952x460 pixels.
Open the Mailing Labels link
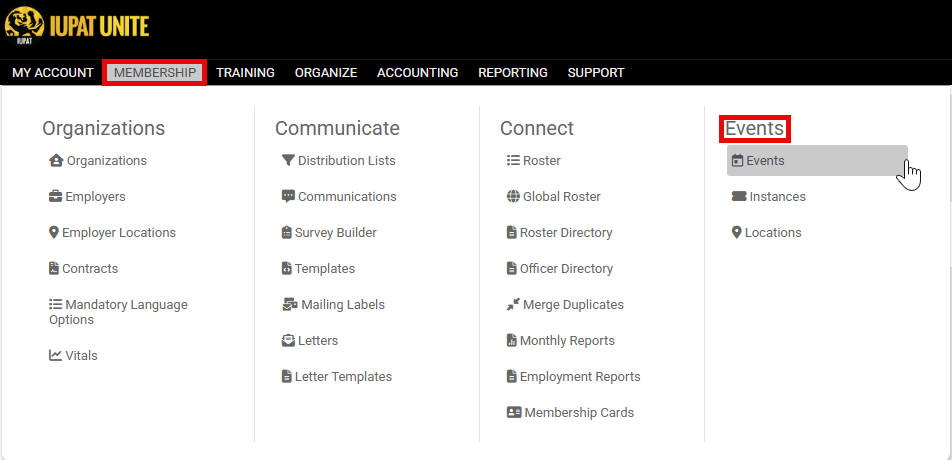click(343, 305)
